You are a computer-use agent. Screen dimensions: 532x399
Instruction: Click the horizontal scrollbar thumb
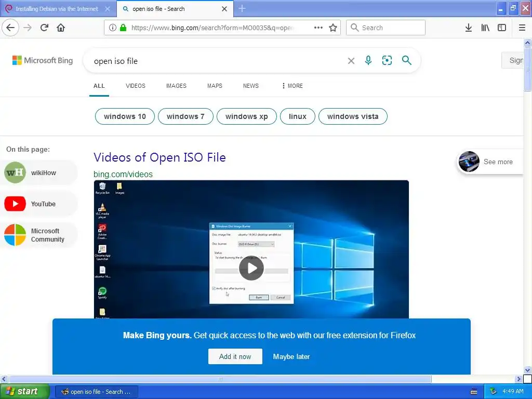[x=220, y=379]
